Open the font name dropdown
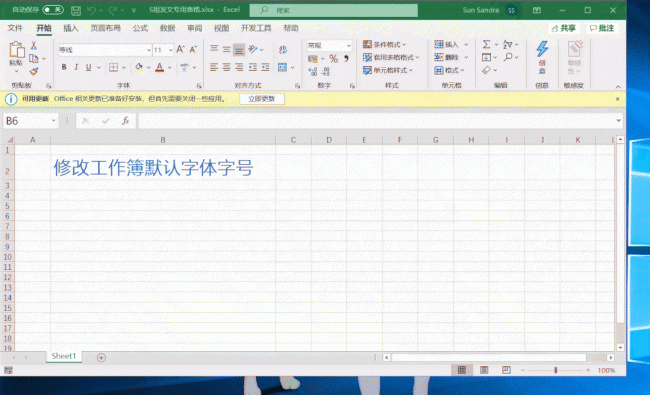The image size is (650, 395). [x=149, y=50]
